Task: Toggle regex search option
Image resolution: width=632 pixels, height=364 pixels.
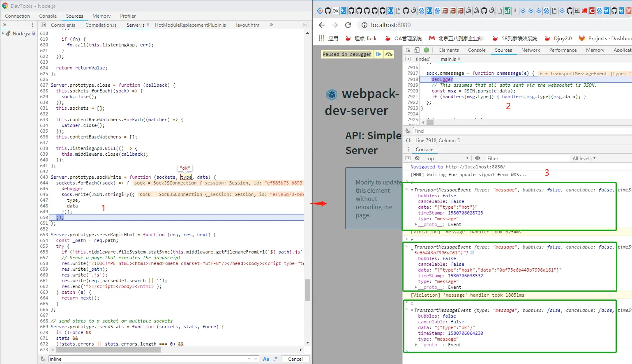Action: click(275, 359)
